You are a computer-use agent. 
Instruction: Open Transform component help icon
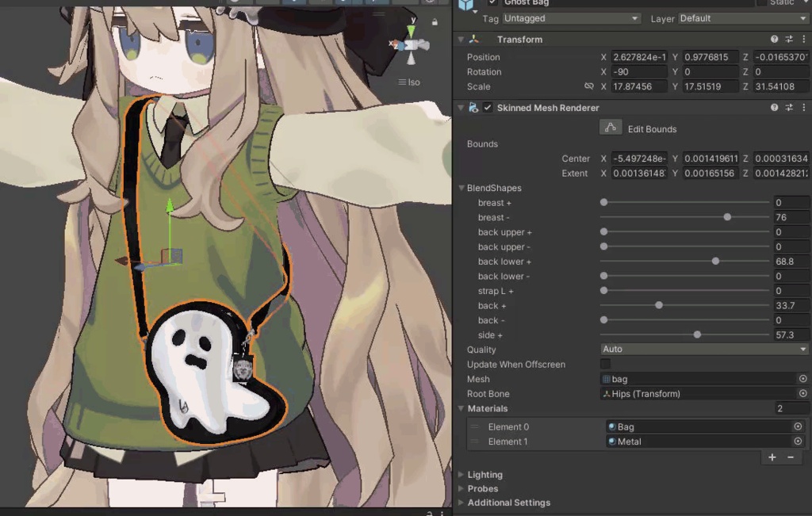[774, 40]
